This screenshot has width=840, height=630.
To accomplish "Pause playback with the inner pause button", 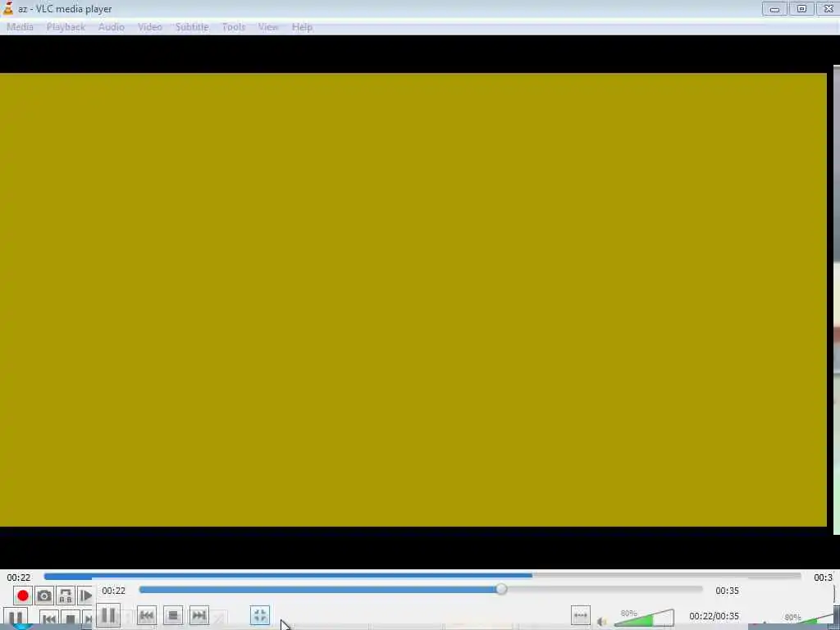I will pyautogui.click(x=108, y=615).
